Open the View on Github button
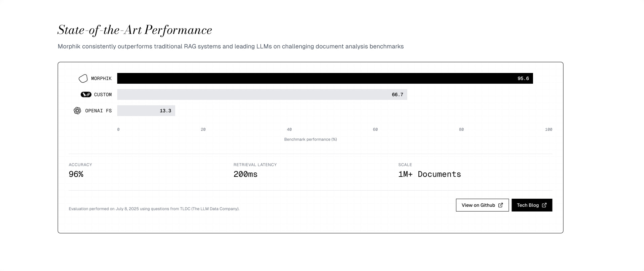This screenshot has height=271, width=644. pyautogui.click(x=482, y=205)
